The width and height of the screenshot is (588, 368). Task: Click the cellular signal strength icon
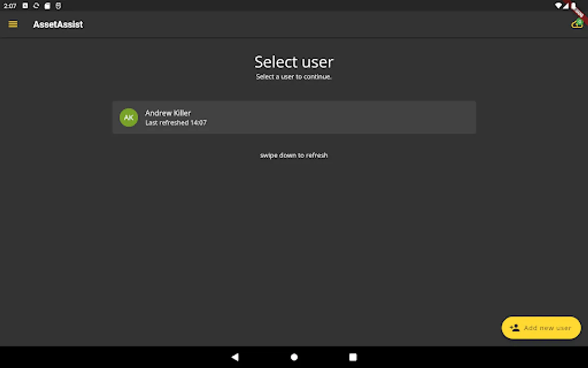point(566,6)
